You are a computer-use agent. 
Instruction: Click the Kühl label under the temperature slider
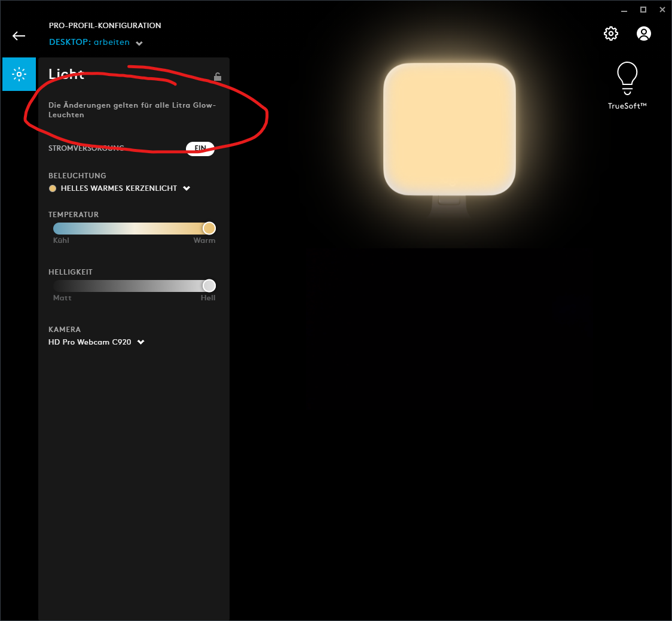(x=60, y=240)
